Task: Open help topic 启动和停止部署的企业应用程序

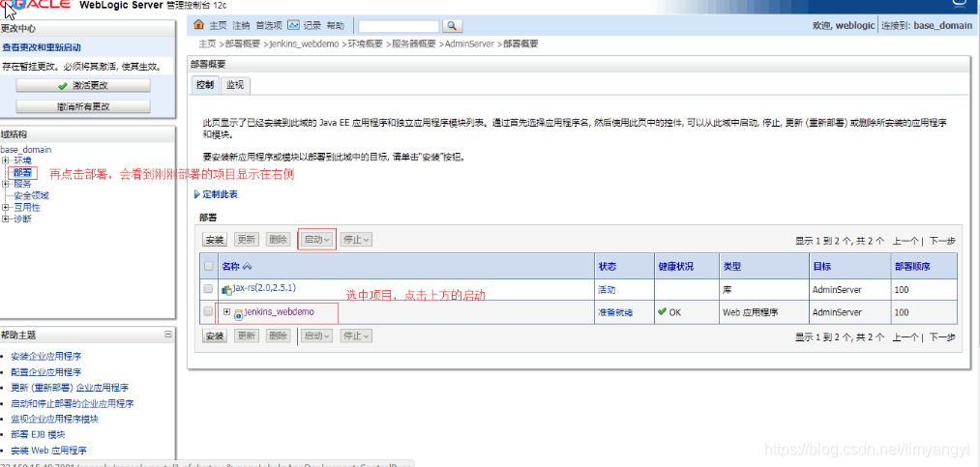Action: click(x=73, y=404)
